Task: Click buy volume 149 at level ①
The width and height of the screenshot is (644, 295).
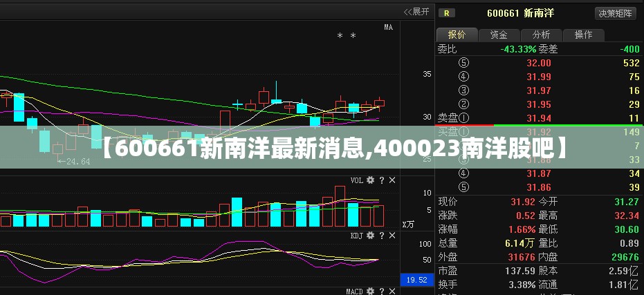Action: 632,132
